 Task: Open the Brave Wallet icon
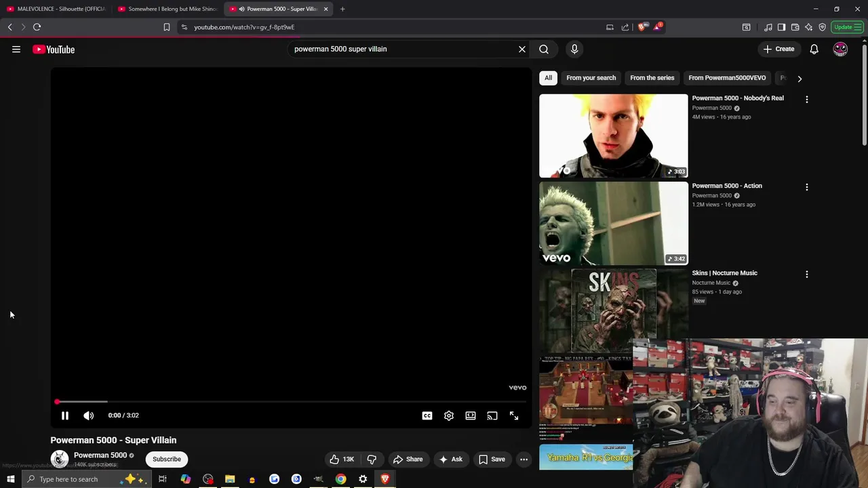(795, 27)
